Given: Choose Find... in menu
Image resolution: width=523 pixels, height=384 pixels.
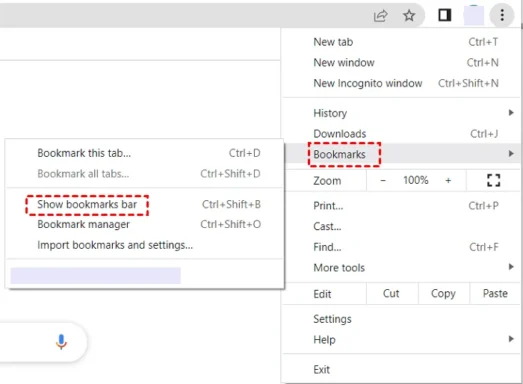Looking at the screenshot, I should tap(401, 247).
